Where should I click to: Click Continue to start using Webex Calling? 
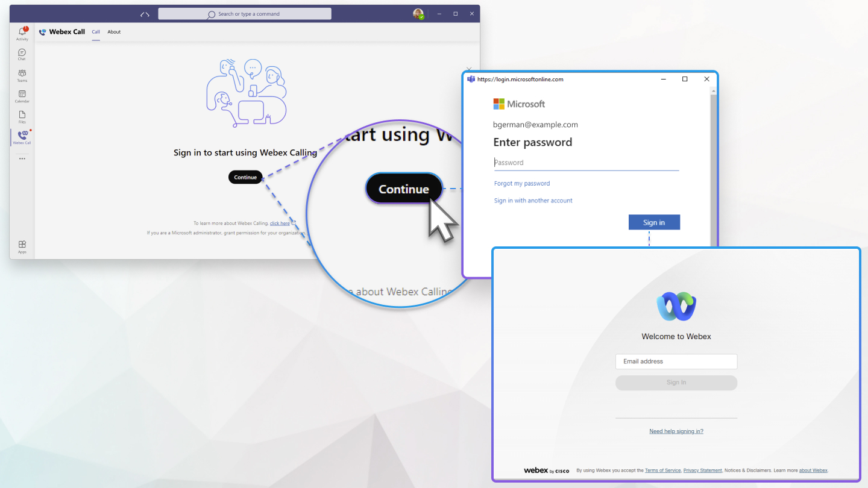pos(245,177)
